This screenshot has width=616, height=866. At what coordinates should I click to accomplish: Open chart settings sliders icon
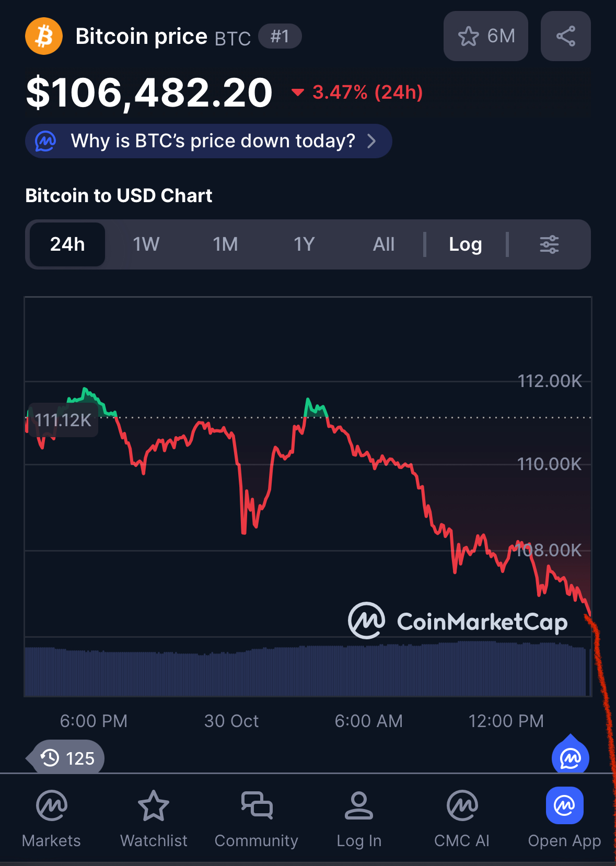549,244
